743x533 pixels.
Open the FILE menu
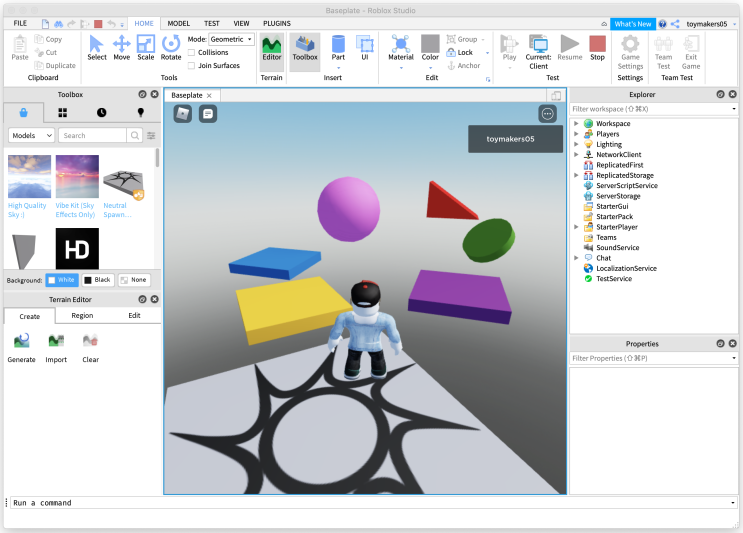[x=20, y=23]
